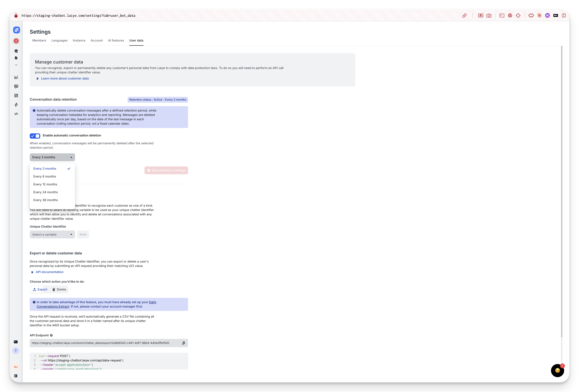Open the code </> developer section
The width and height of the screenshot is (579, 392).
[x=16, y=114]
